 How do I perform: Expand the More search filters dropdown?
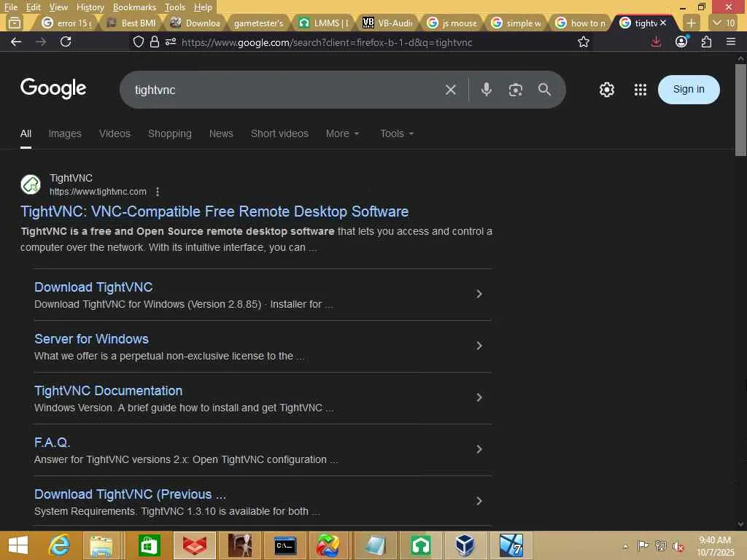[x=342, y=134]
